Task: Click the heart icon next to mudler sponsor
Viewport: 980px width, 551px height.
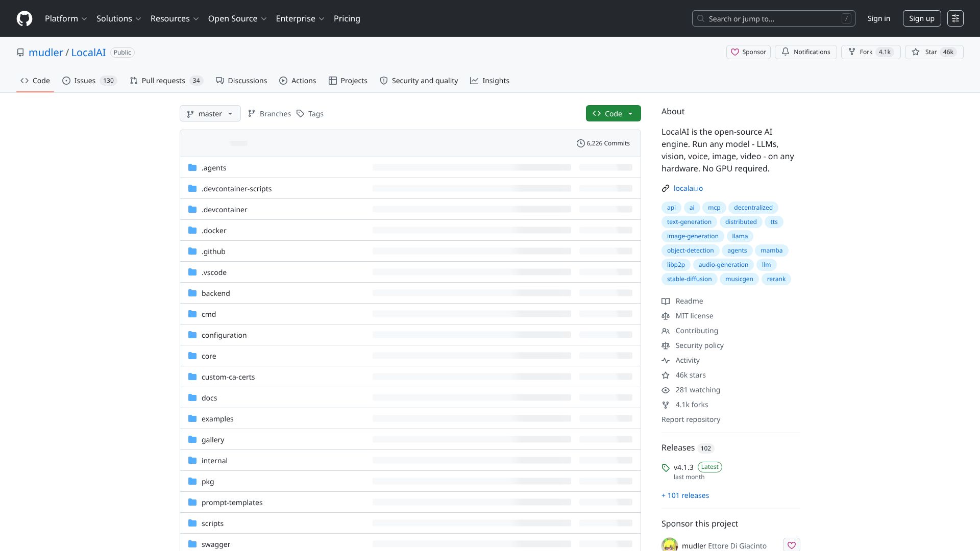Action: (791, 545)
